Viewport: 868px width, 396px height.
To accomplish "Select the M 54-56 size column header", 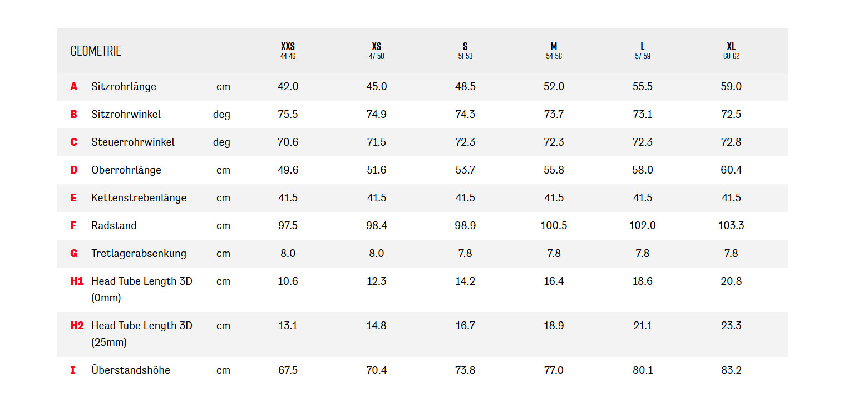I will point(554,51).
